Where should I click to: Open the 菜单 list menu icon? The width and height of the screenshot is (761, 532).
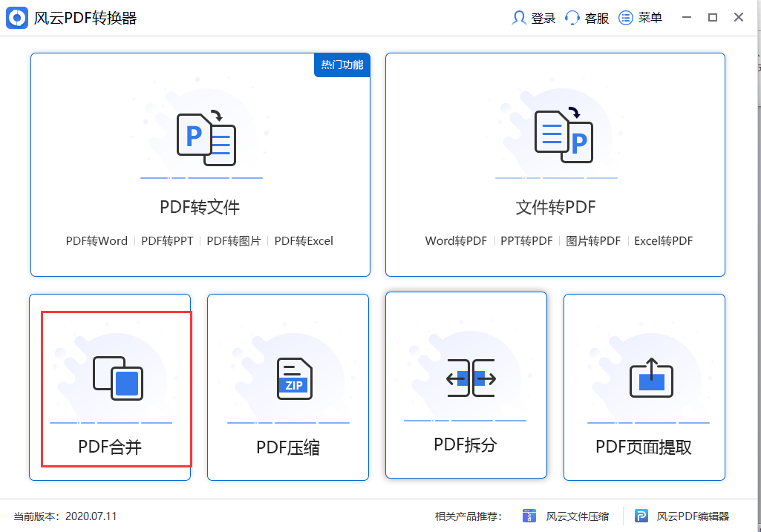tap(626, 18)
